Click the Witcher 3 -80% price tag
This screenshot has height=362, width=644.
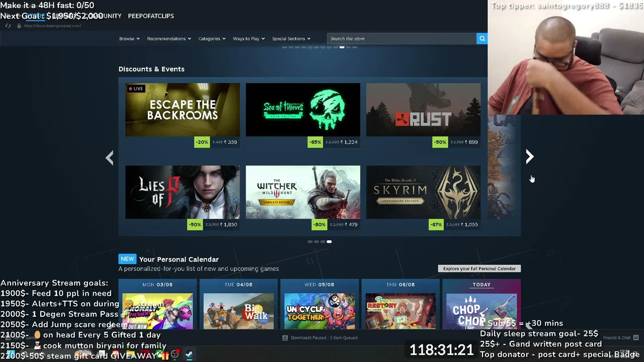336,225
